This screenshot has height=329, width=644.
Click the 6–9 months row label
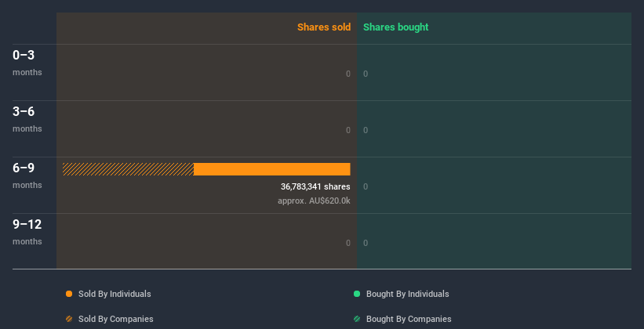[x=27, y=175]
